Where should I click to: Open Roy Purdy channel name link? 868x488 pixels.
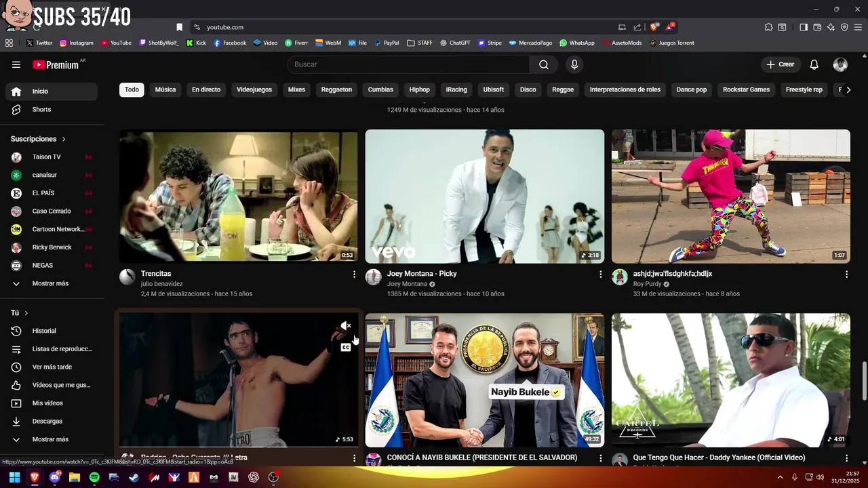click(x=647, y=284)
